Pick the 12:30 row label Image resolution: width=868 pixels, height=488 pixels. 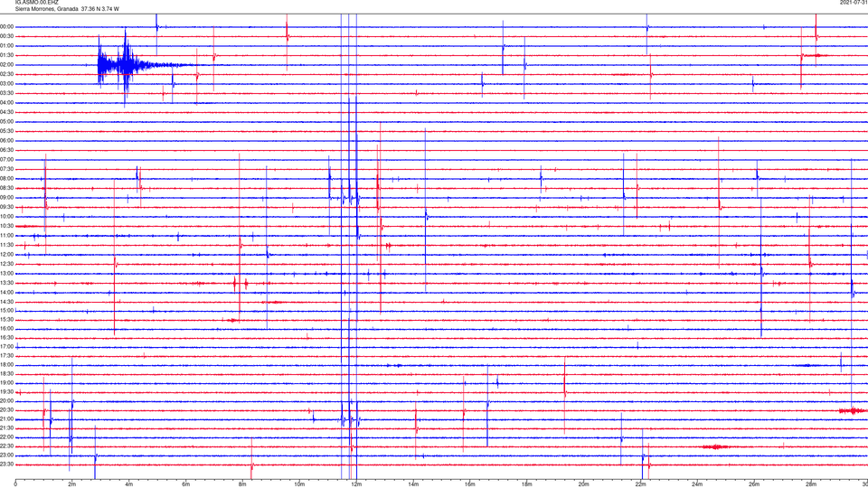6,264
